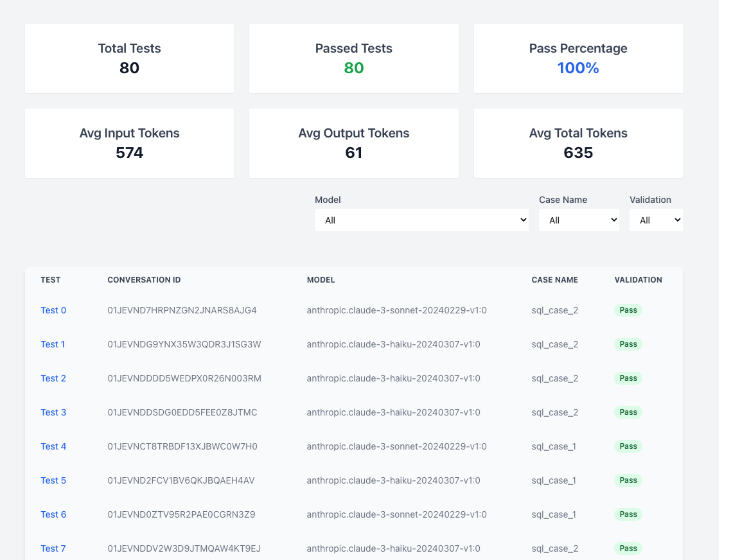Click the model name in Test 0 row
740x560 pixels.
[396, 310]
